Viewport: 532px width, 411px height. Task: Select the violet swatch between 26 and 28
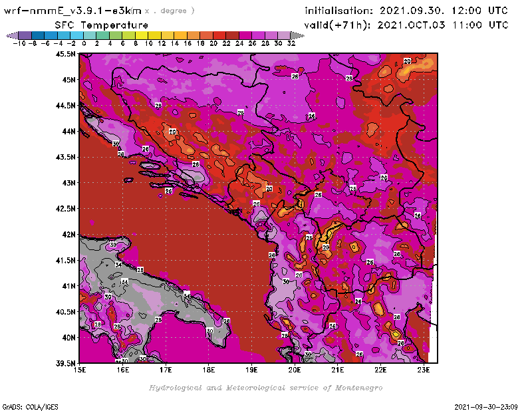tap(258, 36)
